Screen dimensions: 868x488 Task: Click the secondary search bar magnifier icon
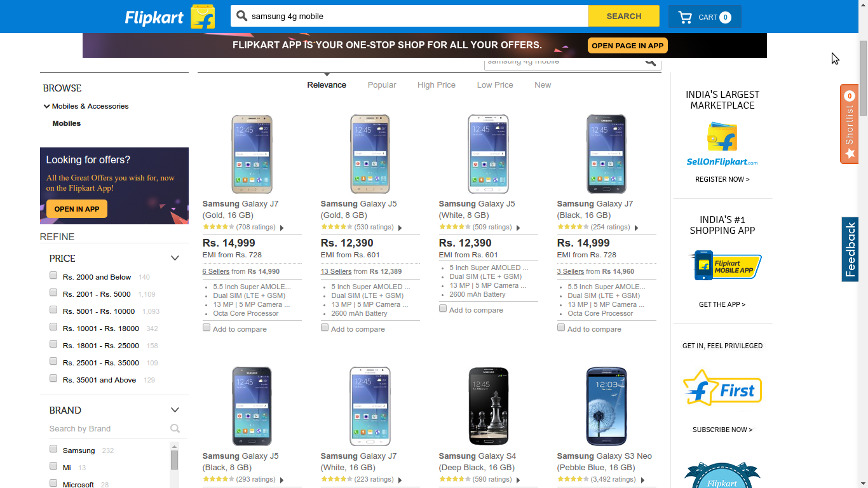650,62
